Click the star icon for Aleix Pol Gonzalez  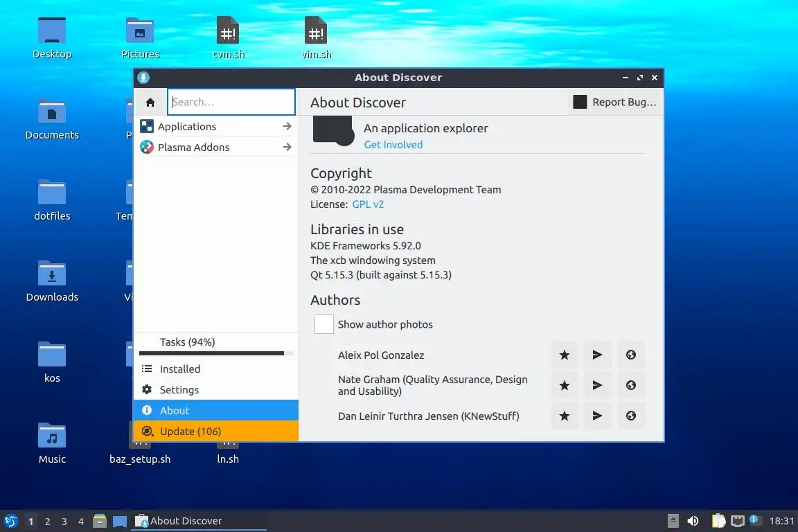(565, 355)
